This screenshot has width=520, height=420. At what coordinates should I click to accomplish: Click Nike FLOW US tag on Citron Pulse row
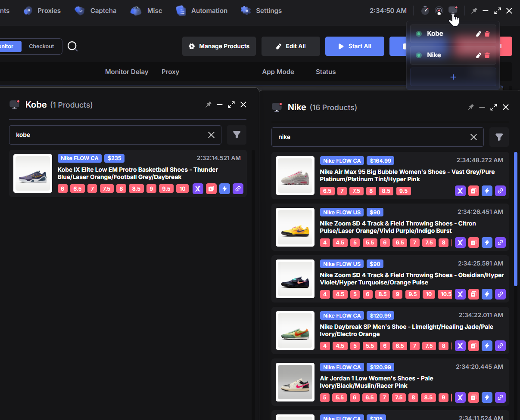[342, 212]
